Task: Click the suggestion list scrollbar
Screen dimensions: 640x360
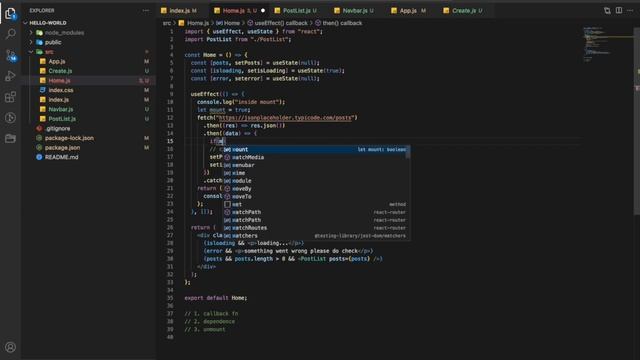Action: (x=408, y=152)
